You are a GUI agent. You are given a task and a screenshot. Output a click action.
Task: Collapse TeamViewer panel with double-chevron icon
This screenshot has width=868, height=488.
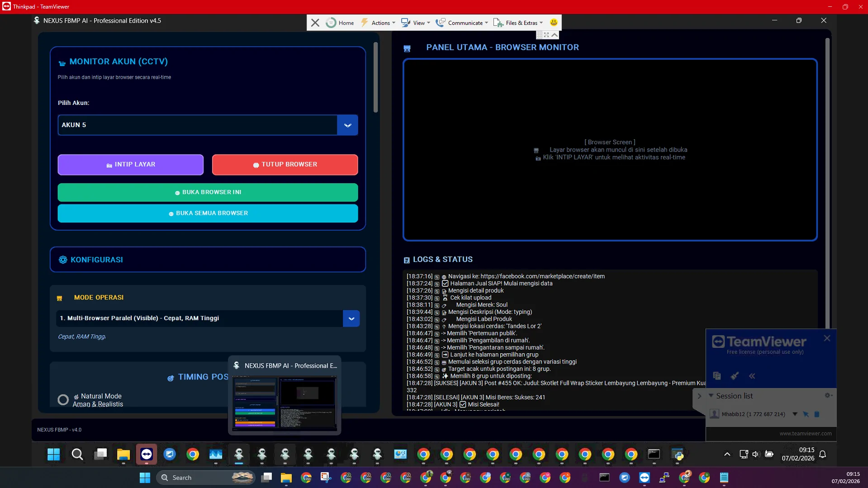(x=752, y=376)
